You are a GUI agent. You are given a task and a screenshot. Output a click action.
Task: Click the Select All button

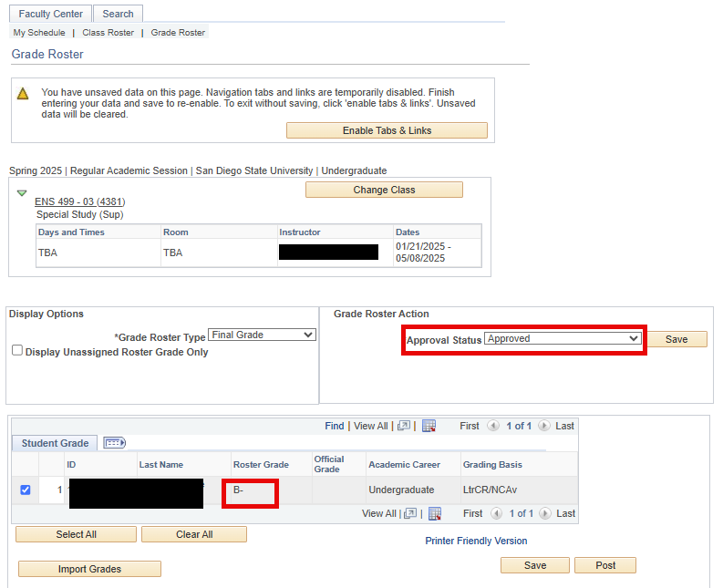point(76,534)
